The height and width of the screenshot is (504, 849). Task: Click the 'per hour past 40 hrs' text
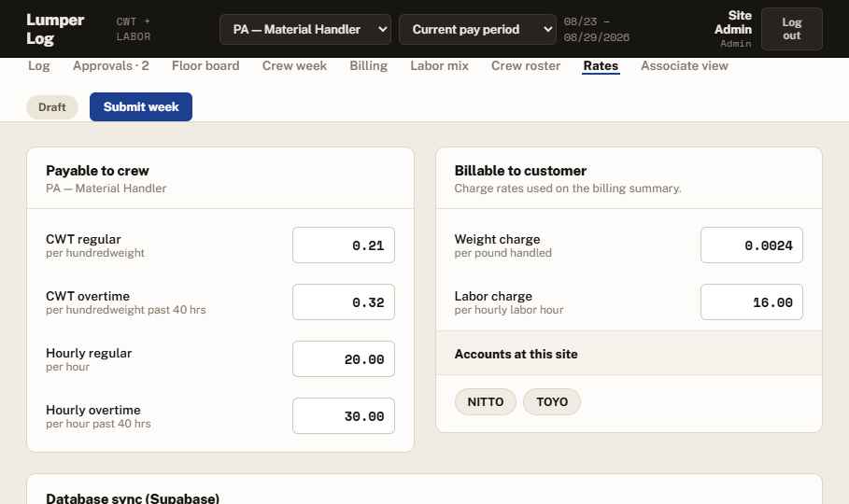click(x=99, y=424)
